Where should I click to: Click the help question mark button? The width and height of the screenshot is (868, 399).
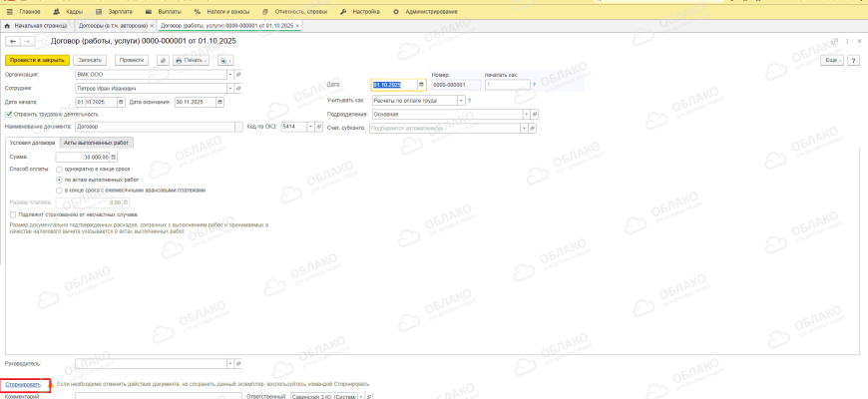(854, 60)
